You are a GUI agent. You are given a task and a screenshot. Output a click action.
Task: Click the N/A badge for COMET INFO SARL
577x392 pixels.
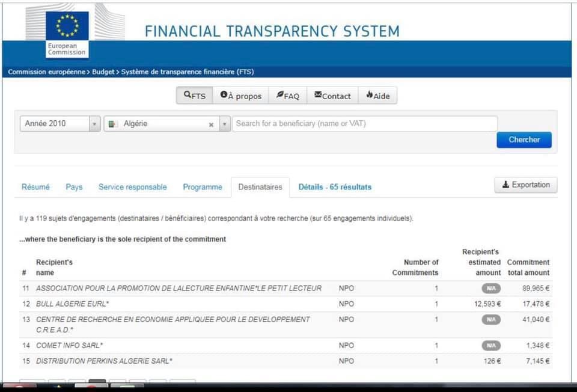click(490, 346)
